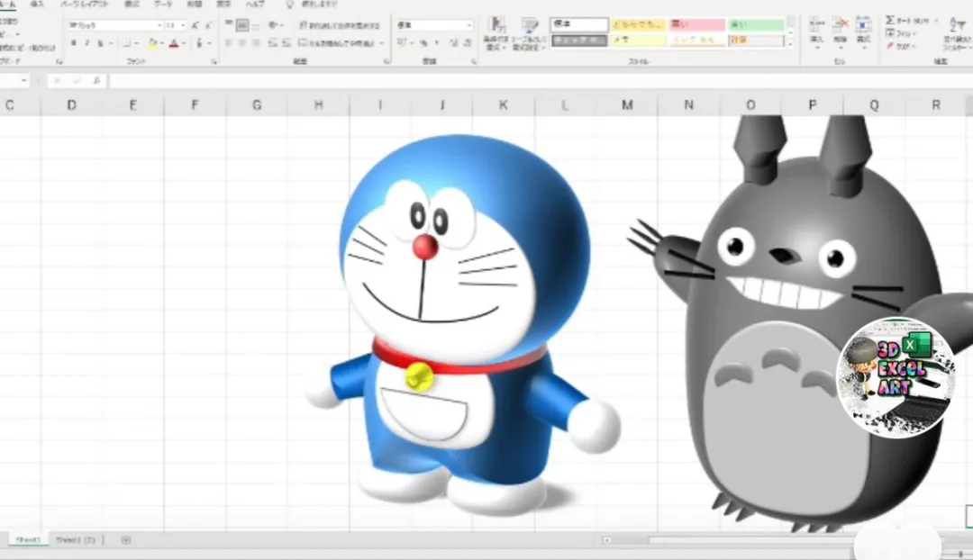Click the accounting number format icon
The image size is (973, 560).
tap(402, 43)
